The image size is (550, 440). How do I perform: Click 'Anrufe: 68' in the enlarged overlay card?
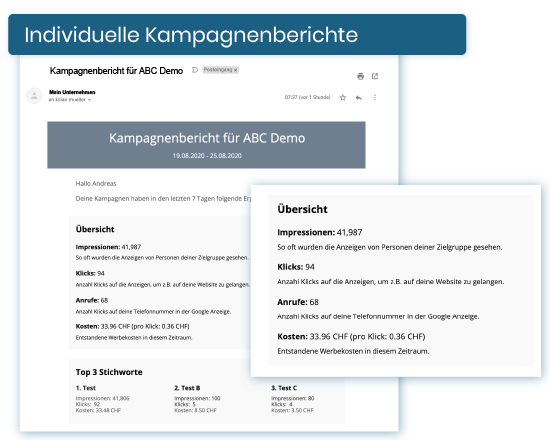298,302
